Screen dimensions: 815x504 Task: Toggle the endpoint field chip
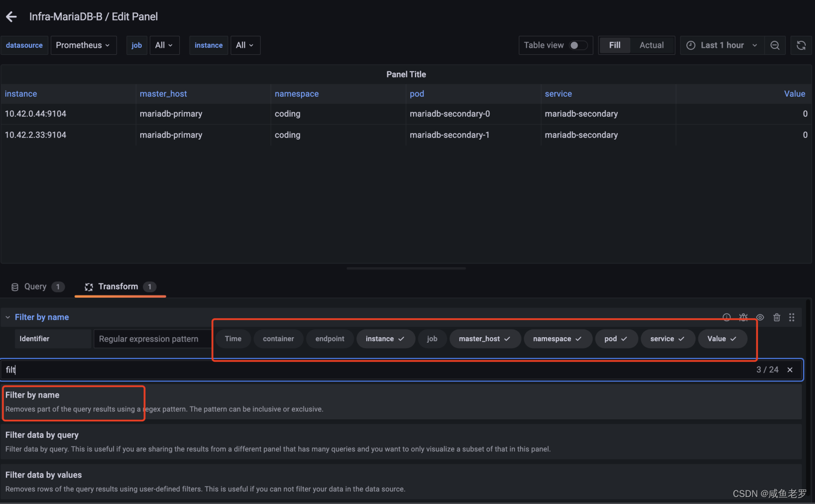coord(330,339)
